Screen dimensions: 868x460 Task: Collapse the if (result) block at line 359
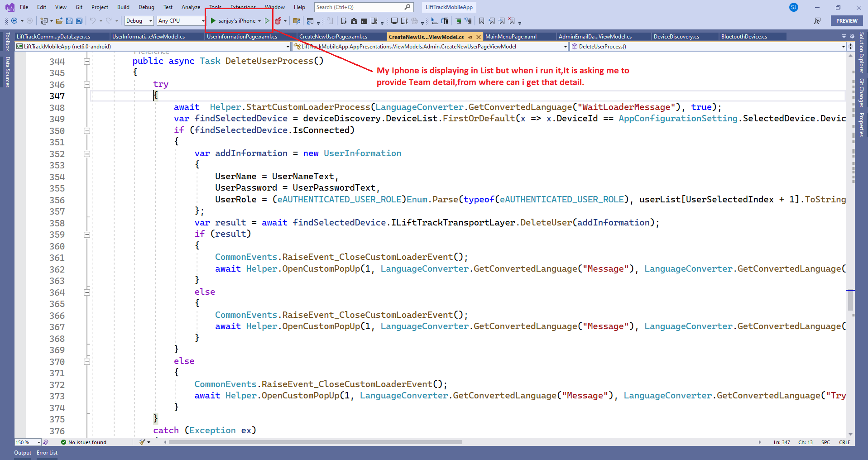[86, 235]
